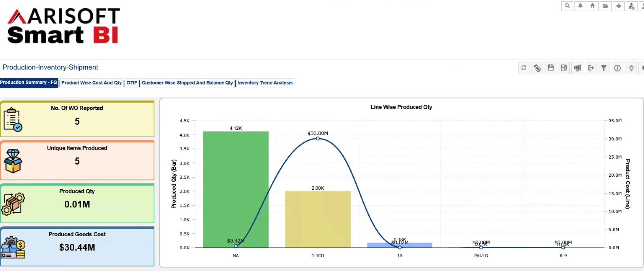Click the blue bar for line 15
The width and height of the screenshot is (644, 271).
point(400,245)
